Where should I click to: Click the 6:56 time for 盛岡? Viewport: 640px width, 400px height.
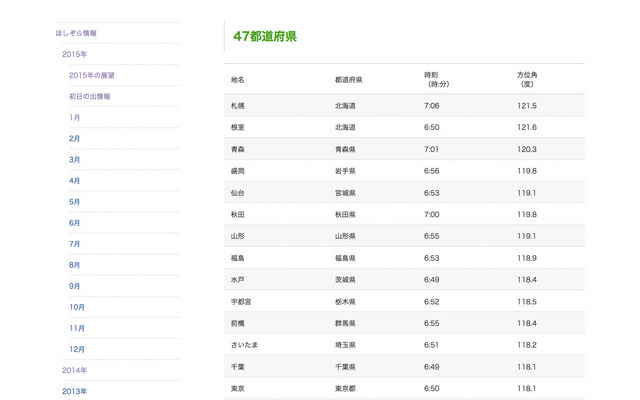(431, 171)
